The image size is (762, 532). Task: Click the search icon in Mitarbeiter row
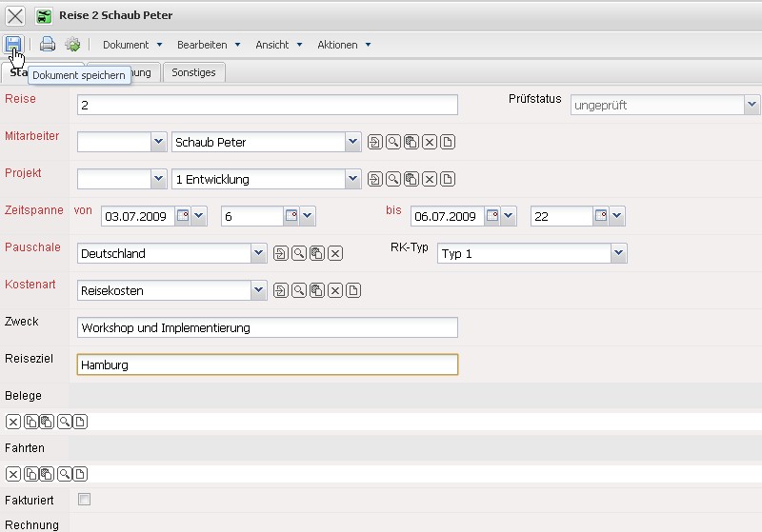(x=393, y=143)
